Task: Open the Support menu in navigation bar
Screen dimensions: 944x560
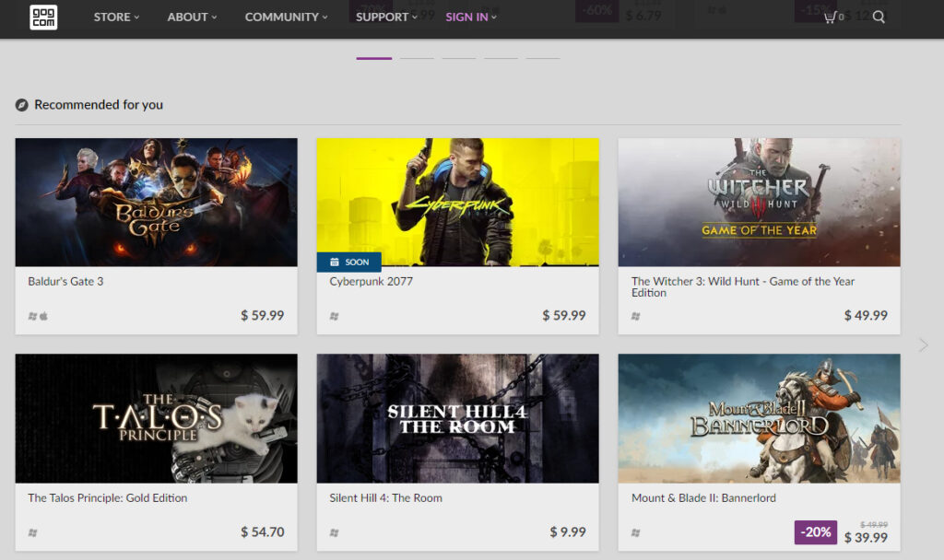Action: click(x=386, y=17)
